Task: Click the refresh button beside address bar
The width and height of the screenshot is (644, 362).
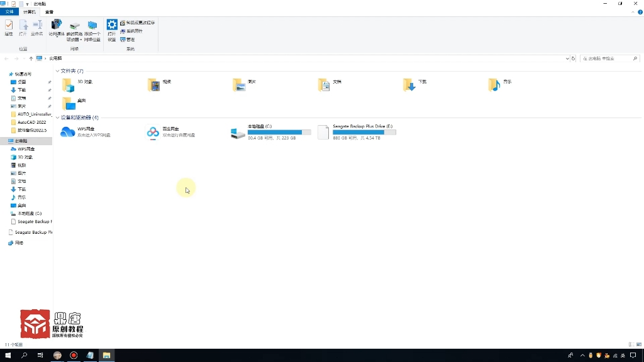Action: click(x=573, y=58)
